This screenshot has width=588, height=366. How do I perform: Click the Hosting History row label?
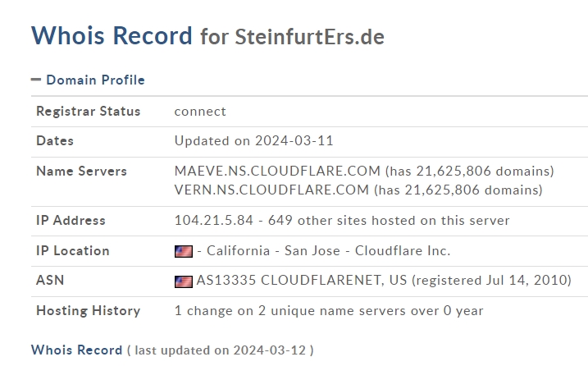(88, 311)
